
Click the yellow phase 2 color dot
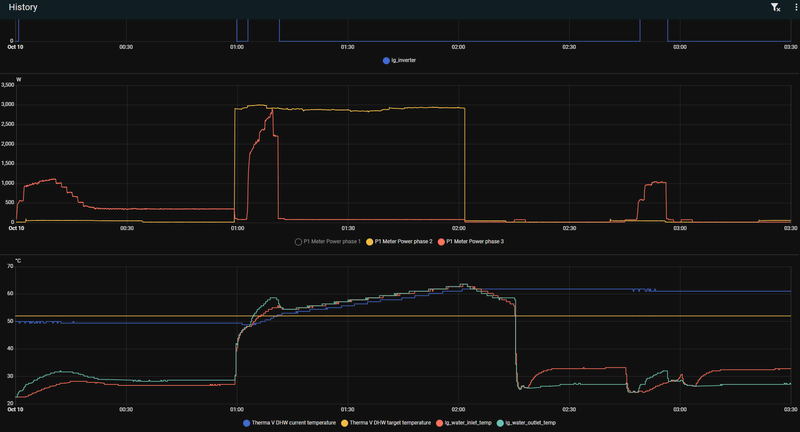click(370, 242)
